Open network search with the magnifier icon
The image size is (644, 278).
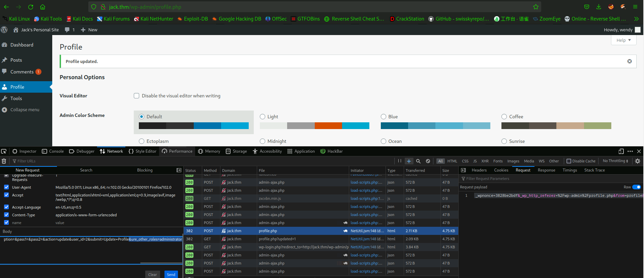[x=418, y=161]
